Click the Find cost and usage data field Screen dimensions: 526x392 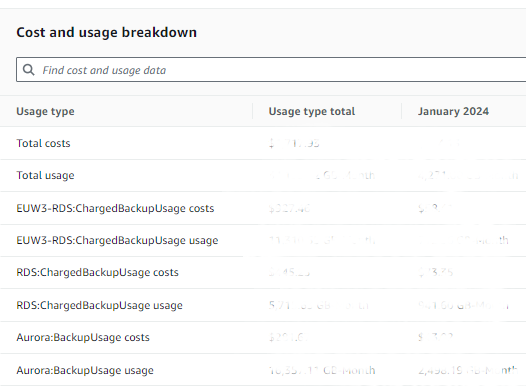pyautogui.click(x=271, y=70)
